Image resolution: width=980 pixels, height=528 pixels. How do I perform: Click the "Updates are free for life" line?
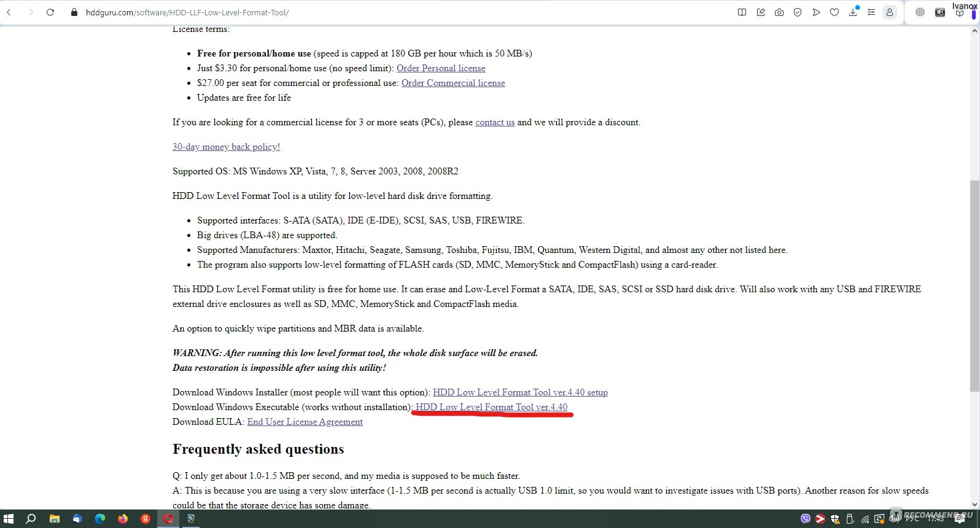(x=244, y=98)
